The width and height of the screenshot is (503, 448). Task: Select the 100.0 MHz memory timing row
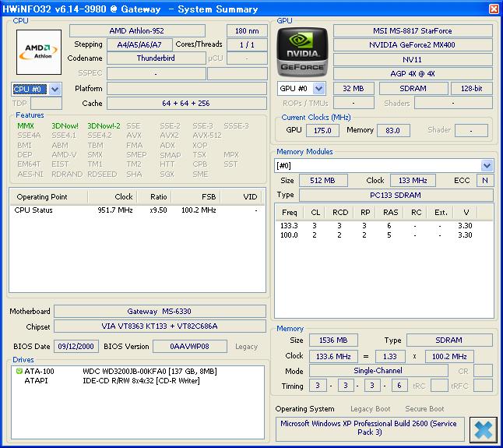[x=384, y=235]
